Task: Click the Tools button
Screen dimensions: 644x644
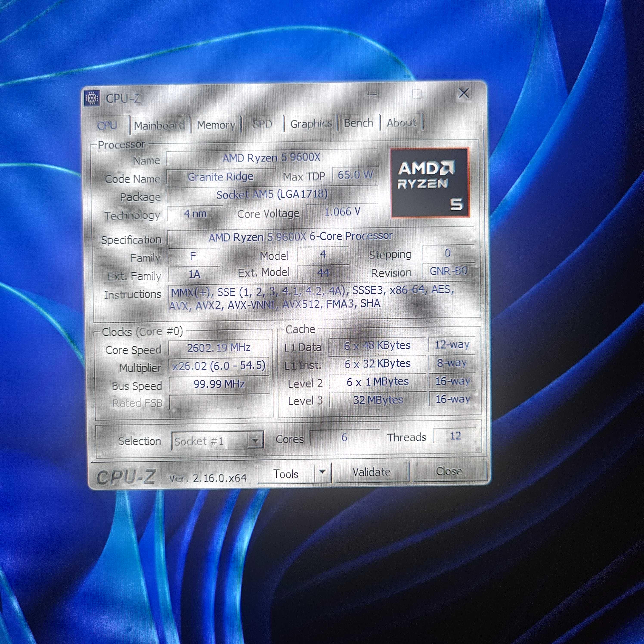Action: tap(286, 474)
